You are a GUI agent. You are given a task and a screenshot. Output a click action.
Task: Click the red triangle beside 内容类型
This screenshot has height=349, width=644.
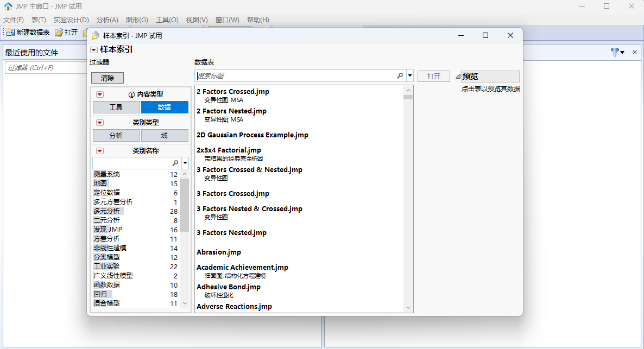pos(99,94)
